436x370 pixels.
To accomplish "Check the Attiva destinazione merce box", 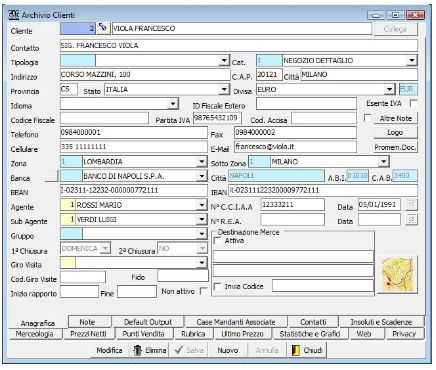I will click(x=218, y=240).
